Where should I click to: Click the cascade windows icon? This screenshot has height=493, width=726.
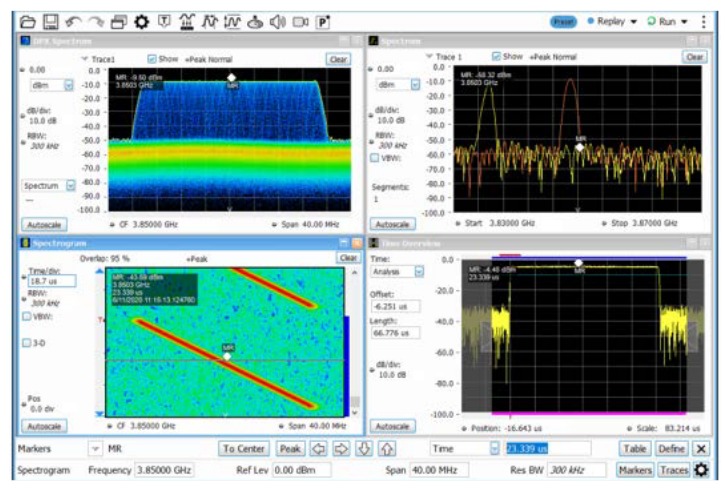tap(119, 20)
